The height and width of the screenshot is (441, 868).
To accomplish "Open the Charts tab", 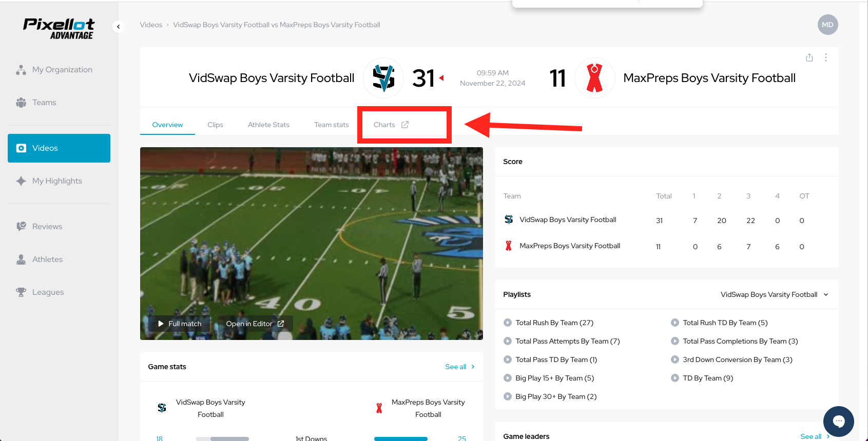I will pyautogui.click(x=391, y=125).
